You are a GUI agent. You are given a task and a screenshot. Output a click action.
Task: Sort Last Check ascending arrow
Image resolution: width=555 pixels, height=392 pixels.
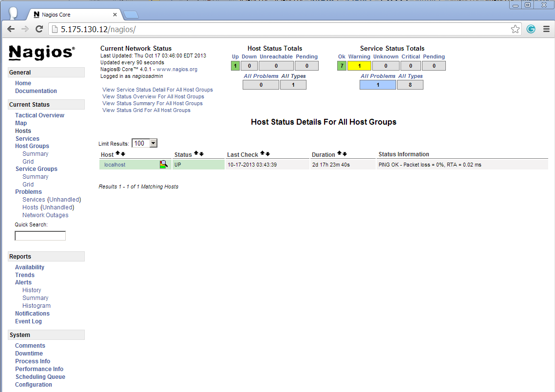click(x=262, y=153)
